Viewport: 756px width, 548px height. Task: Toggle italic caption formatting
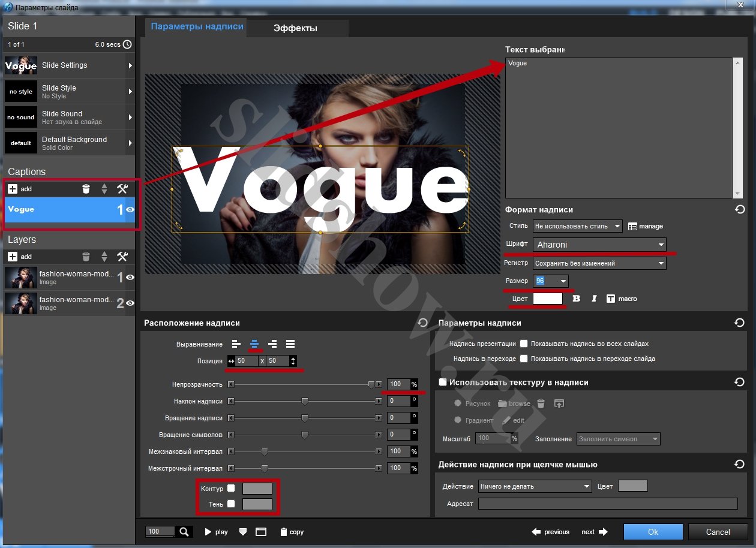pos(594,299)
